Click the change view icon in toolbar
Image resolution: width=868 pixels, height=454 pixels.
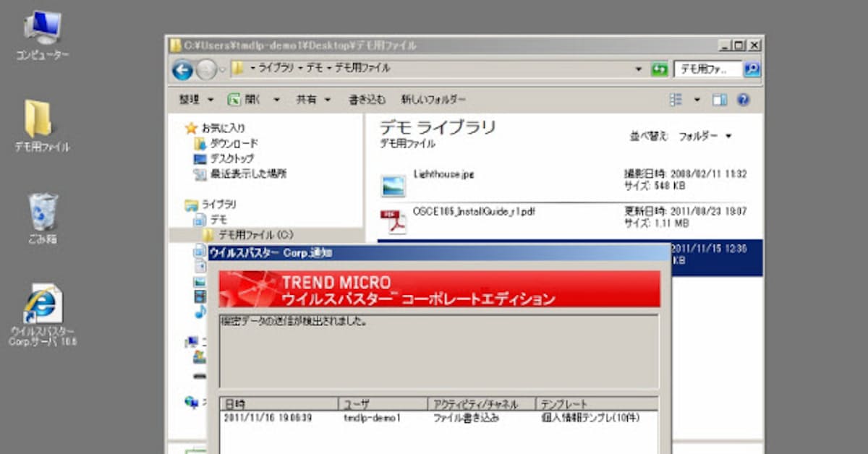click(676, 100)
